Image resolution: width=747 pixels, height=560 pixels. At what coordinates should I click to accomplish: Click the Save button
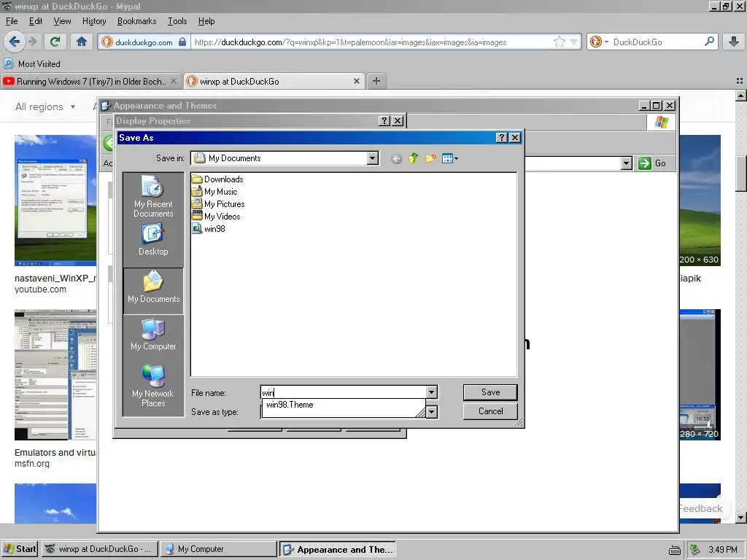point(490,392)
